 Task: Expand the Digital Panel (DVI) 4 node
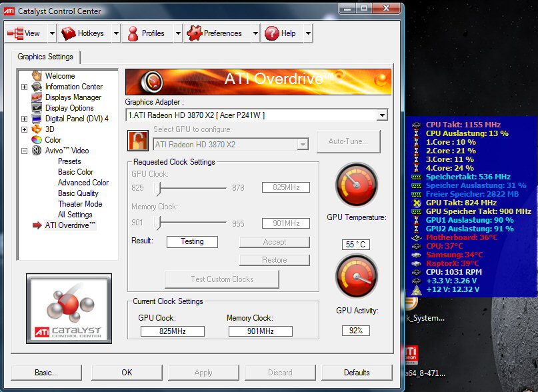coord(24,119)
